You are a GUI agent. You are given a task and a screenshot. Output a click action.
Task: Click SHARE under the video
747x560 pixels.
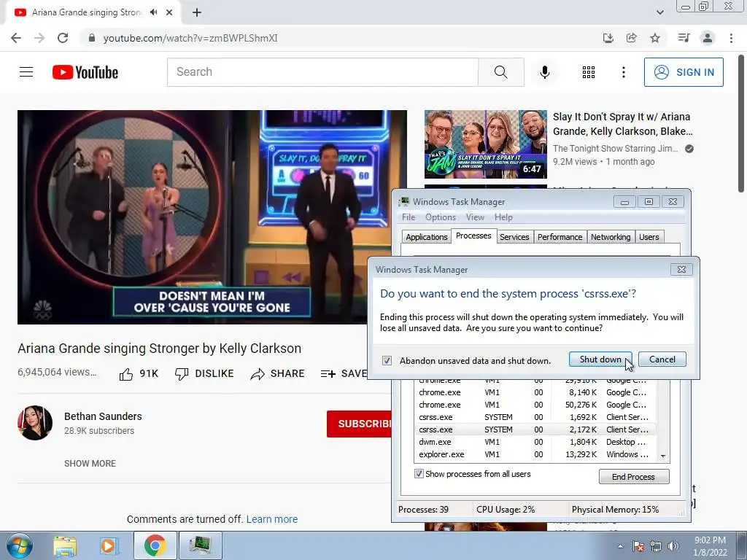tap(277, 374)
